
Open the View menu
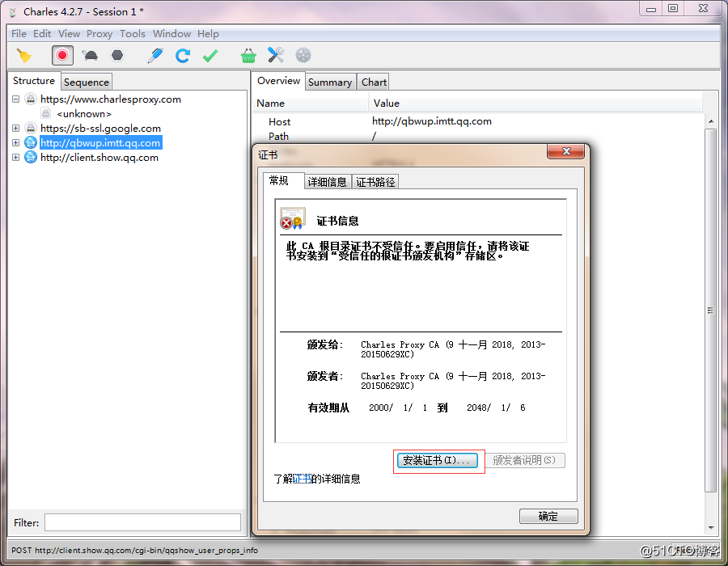coord(69,34)
